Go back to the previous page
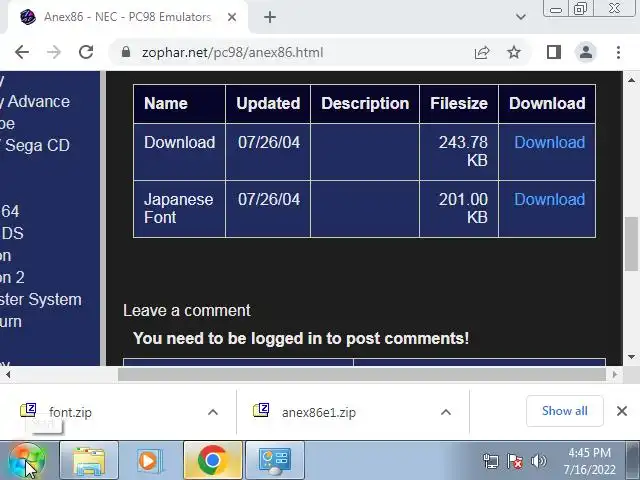The width and height of the screenshot is (640, 480). pos(22,52)
